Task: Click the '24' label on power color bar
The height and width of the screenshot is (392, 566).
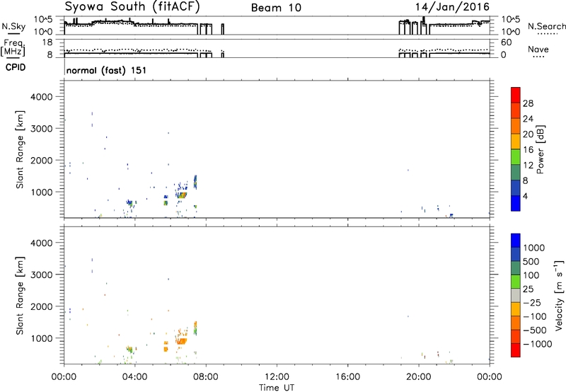Action: 528,119
